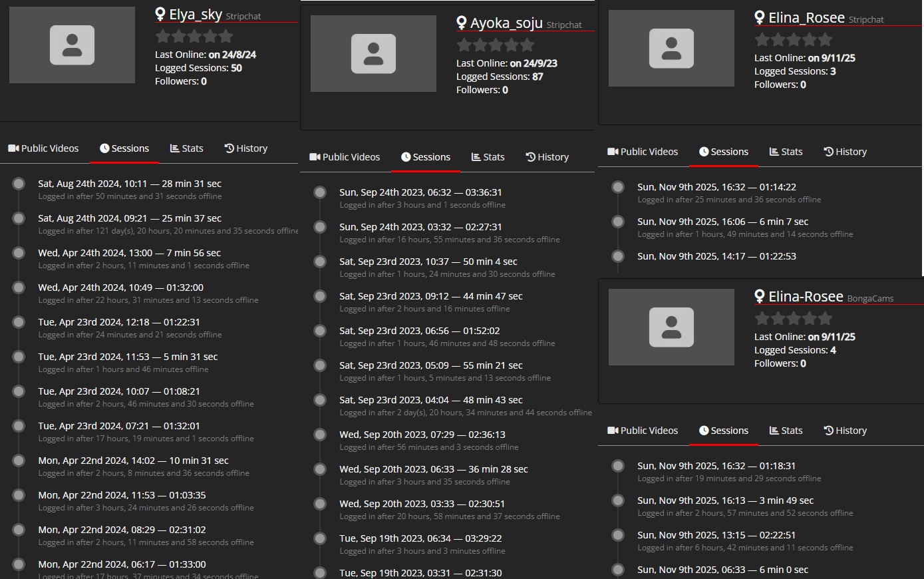This screenshot has width=924, height=579.
Task: Click session text 'Wed, Sep 20th 2023, 03:33 — 02:30:51'
Action: [422, 504]
